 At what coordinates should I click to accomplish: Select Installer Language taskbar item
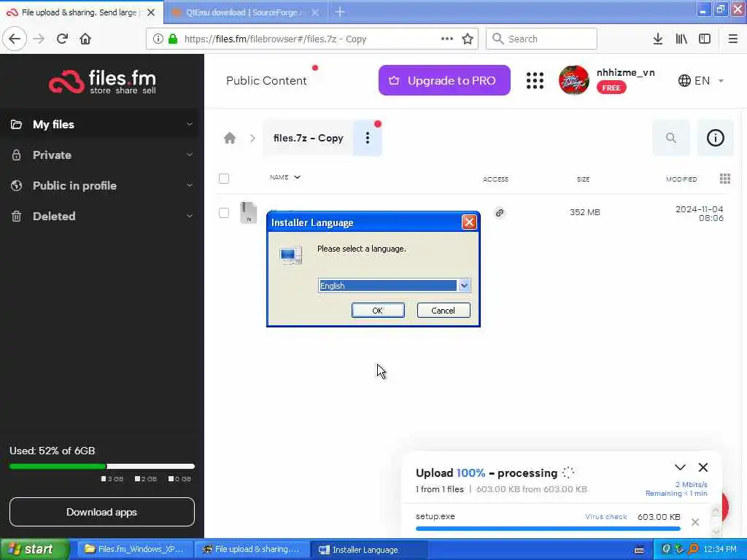point(369,549)
